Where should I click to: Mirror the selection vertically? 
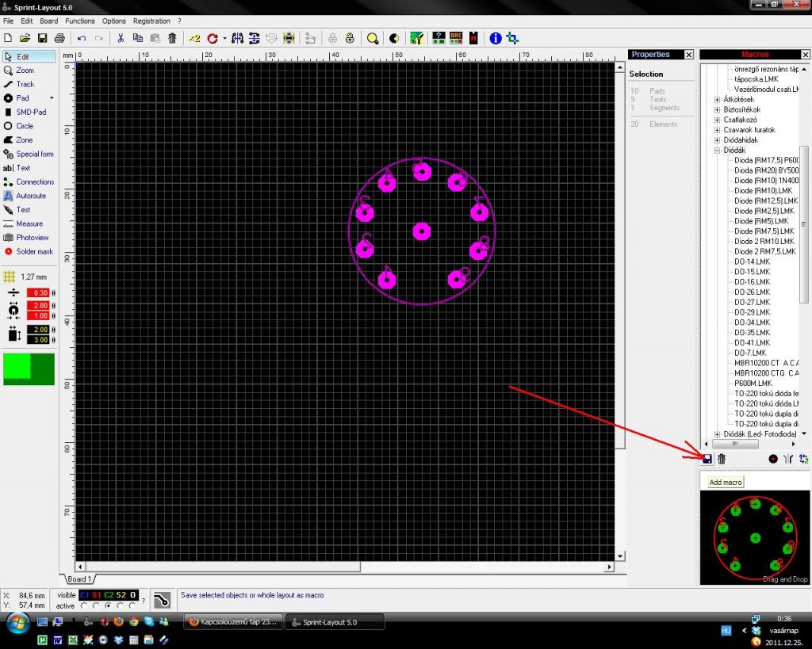point(255,38)
